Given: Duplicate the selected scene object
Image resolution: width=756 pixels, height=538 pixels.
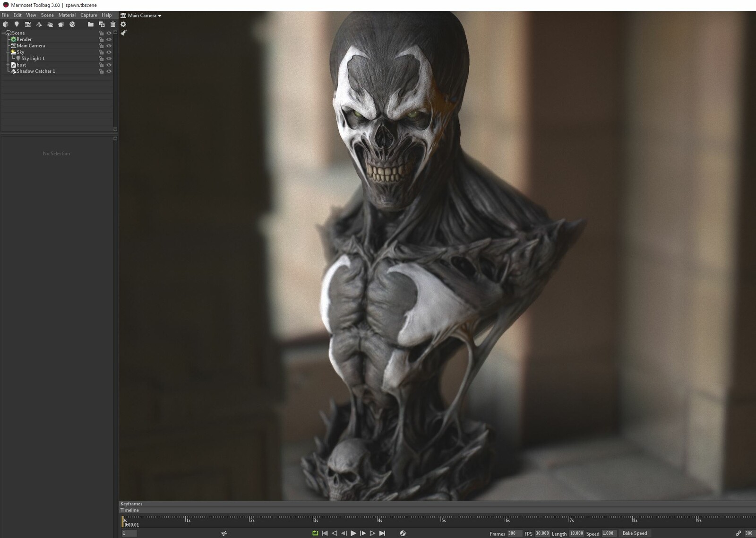Looking at the screenshot, I should (x=102, y=24).
